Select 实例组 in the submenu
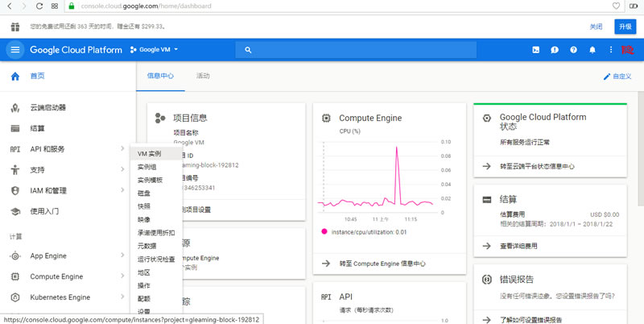Screen dimensions: 644x324 pos(156,167)
